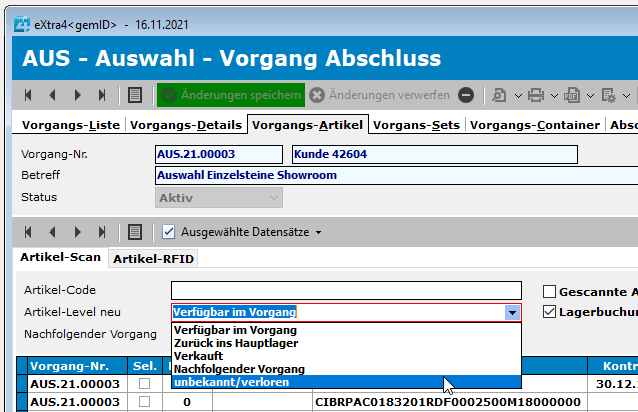Click the Vorgang-Nr. field AUS.21.00003
This screenshot has height=412, width=638.
[219, 154]
